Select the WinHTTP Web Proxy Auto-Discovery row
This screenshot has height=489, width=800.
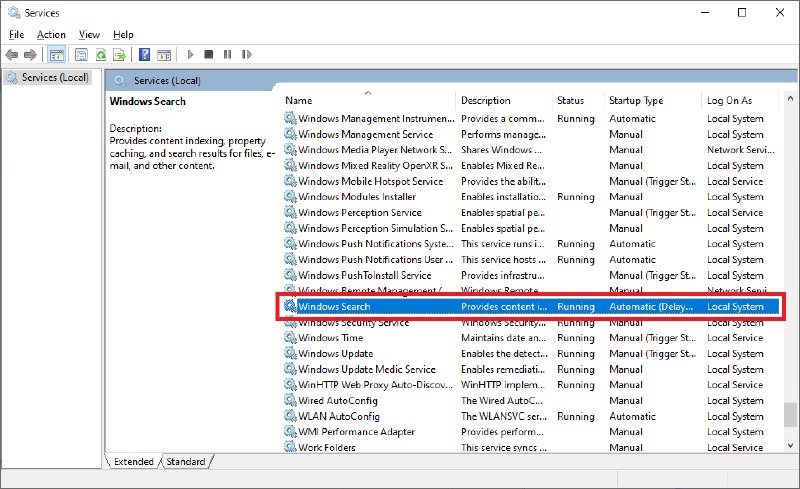(531, 384)
